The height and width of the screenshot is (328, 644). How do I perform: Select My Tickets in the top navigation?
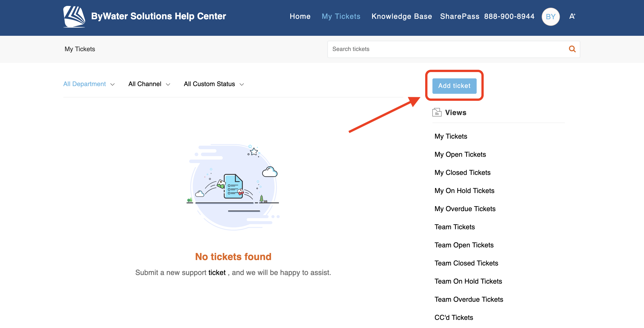pyautogui.click(x=341, y=17)
